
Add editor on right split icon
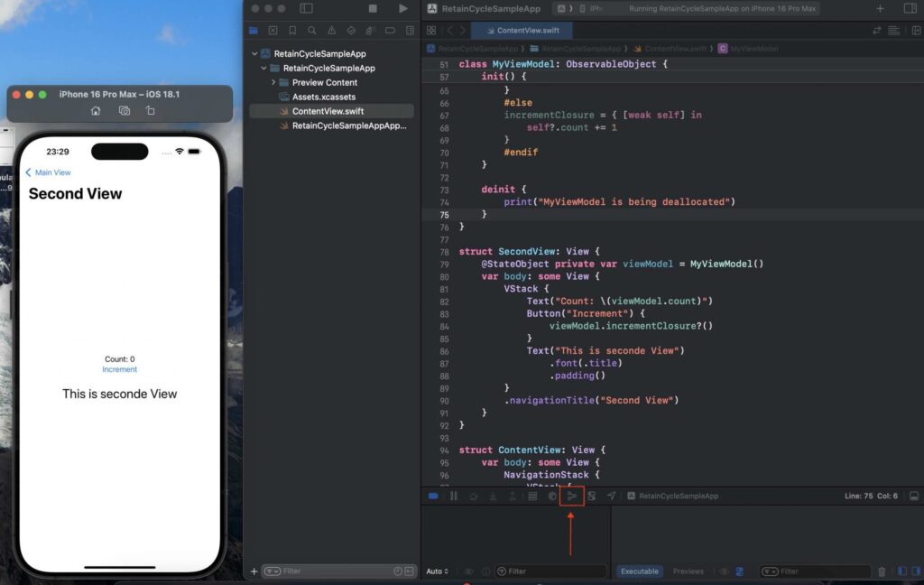(916, 31)
